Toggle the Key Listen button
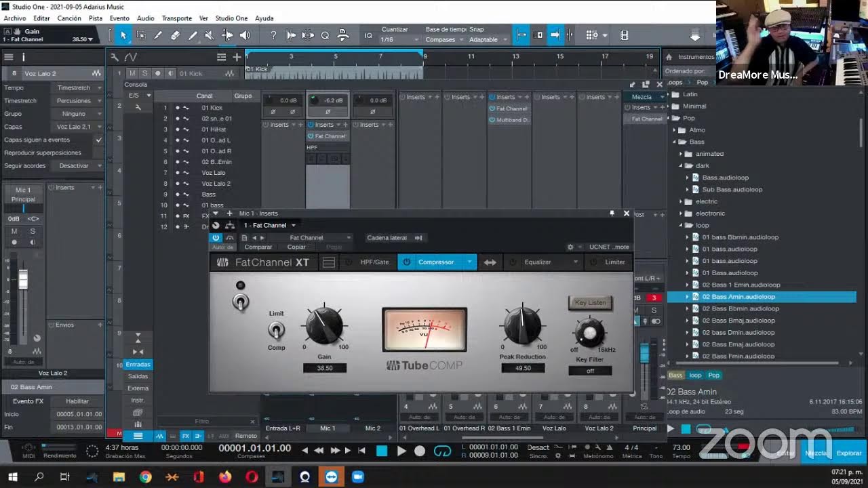Screen dimensions: 868x488 (590, 302)
